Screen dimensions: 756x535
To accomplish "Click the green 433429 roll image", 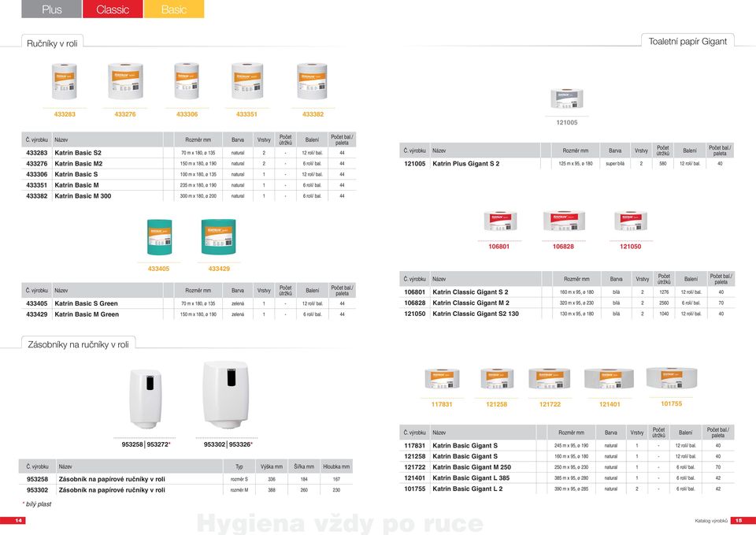I will pyautogui.click(x=219, y=236).
